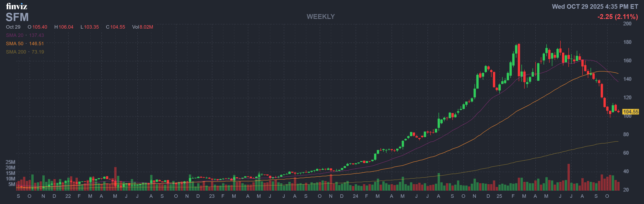Click the SMA 200 indicator label
Image resolution: width=644 pixels, height=204 pixels.
click(16, 52)
